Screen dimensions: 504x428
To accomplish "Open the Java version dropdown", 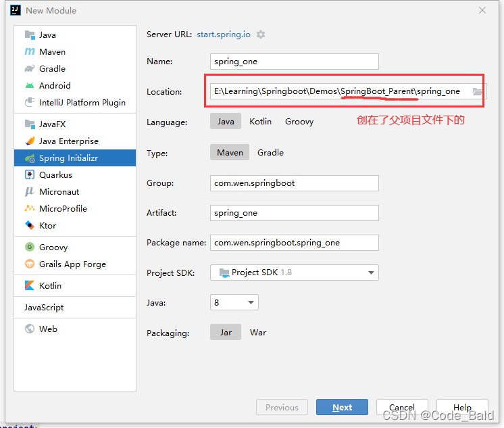I will [x=234, y=302].
